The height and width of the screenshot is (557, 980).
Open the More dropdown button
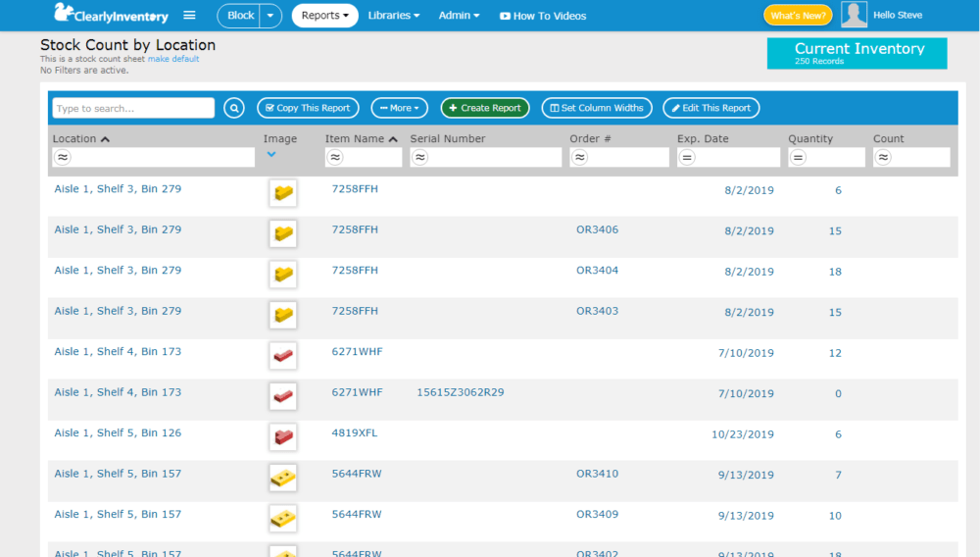tap(400, 108)
